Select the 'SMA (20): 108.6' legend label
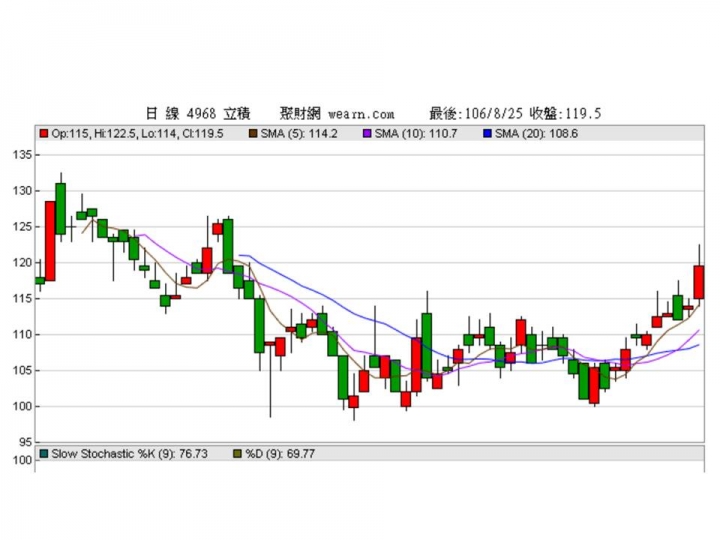Image resolution: width=720 pixels, height=540 pixels. 536,134
